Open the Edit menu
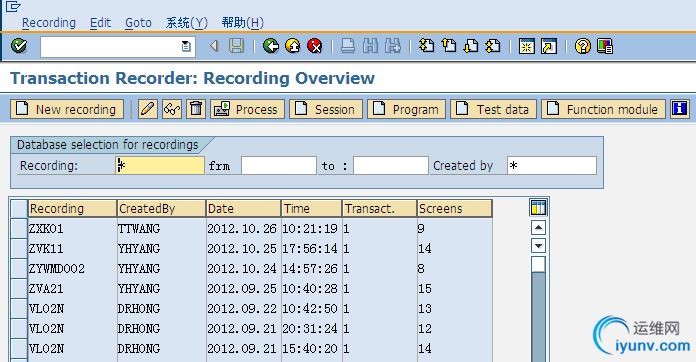Image resolution: width=696 pixels, height=362 pixels. 100,23
